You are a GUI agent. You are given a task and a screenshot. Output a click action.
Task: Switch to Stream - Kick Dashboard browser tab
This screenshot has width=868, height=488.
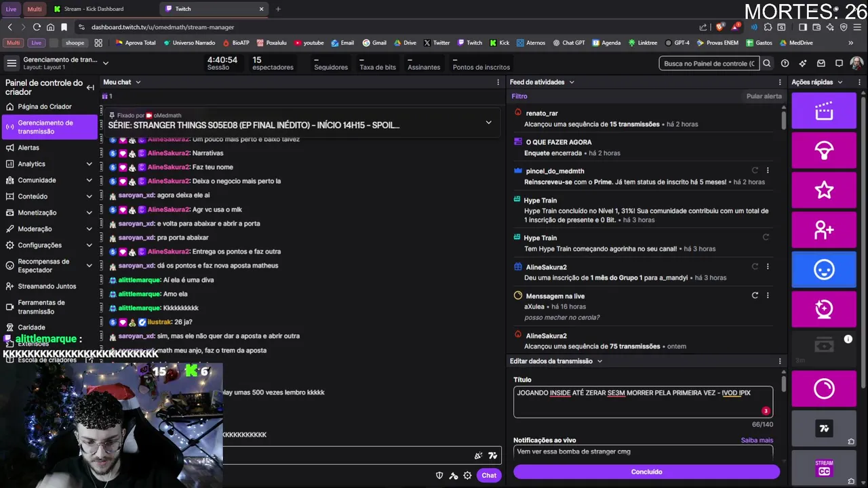(100, 9)
